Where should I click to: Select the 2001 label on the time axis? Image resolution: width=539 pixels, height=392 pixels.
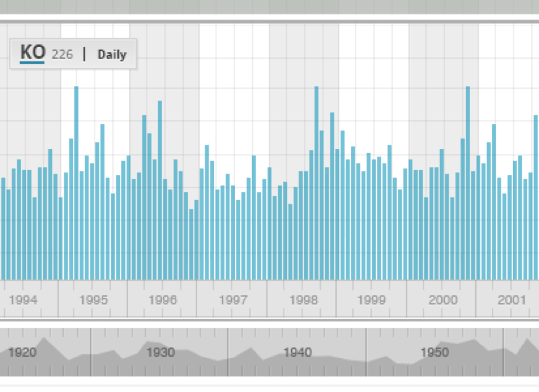point(512,300)
